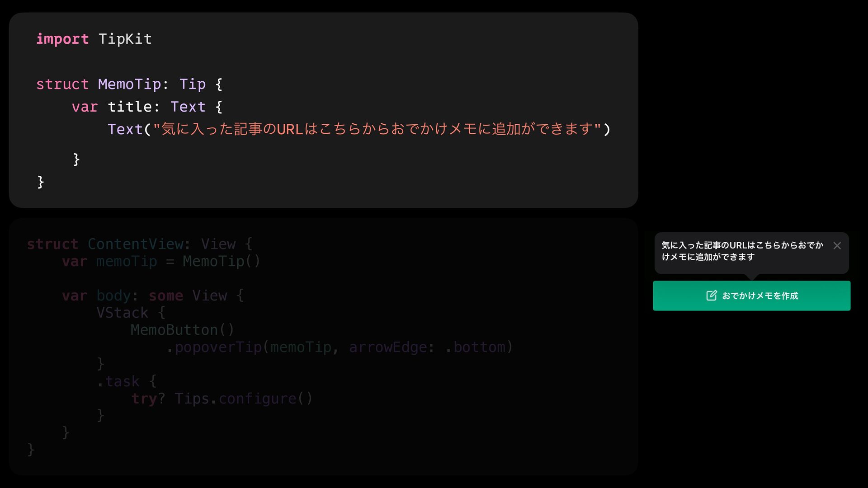Click Tips.configure() call in code
This screenshot has width=868, height=488.
point(243,399)
